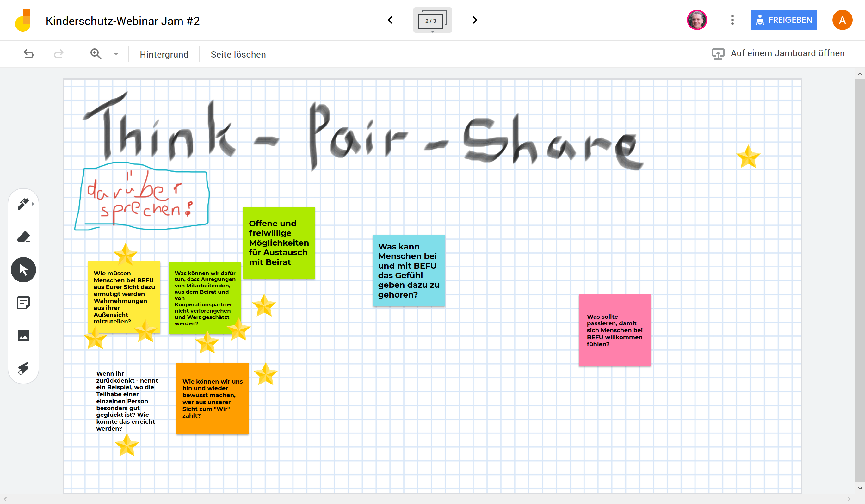Expand the zoom level dropdown arrow
The width and height of the screenshot is (865, 504).
pyautogui.click(x=116, y=55)
